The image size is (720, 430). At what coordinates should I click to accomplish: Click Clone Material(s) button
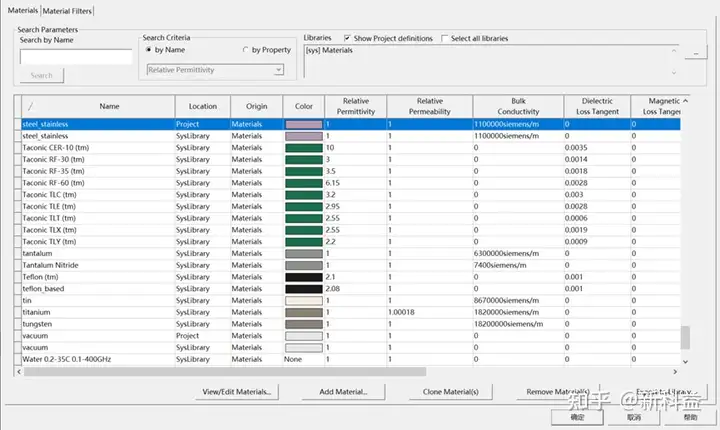(x=450, y=392)
